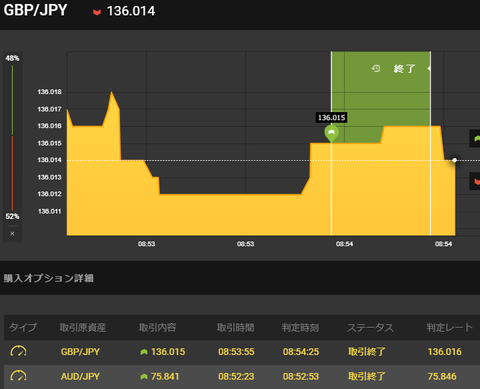Image resolution: width=480 pixels, height=389 pixels.
Task: Click the 判定レート column header
Action: [450, 327]
